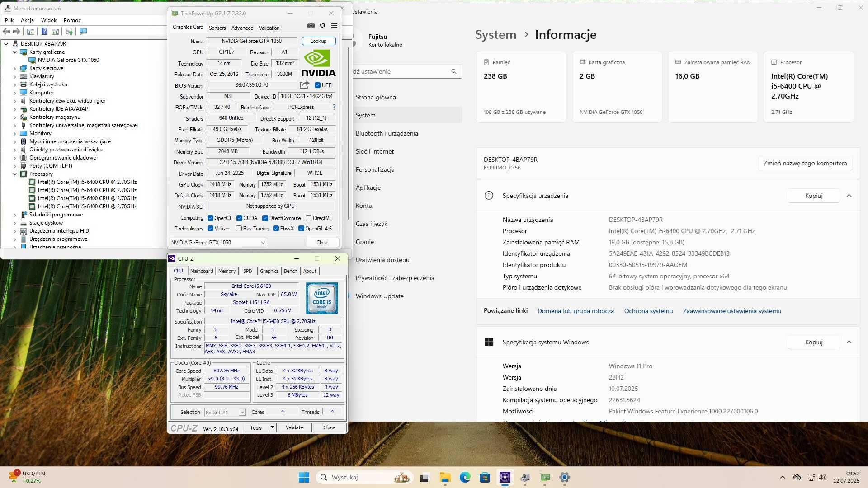Toggle the DirectCompute checkbox in GPU-Z
This screenshot has height=488, width=868.
point(265,218)
